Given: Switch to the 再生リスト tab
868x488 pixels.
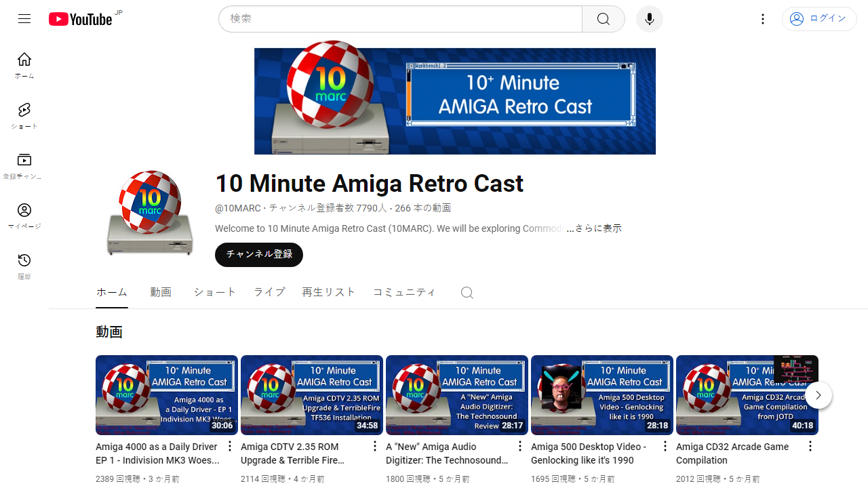Looking at the screenshot, I should (329, 292).
